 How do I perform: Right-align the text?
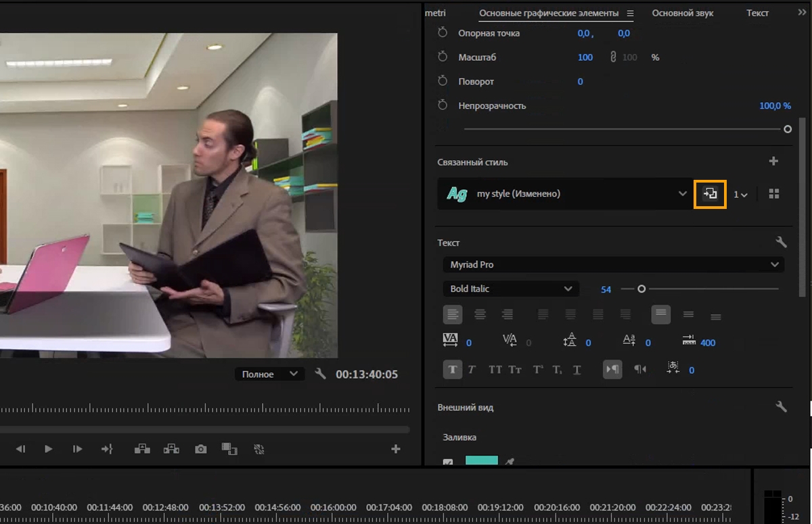pyautogui.click(x=507, y=314)
